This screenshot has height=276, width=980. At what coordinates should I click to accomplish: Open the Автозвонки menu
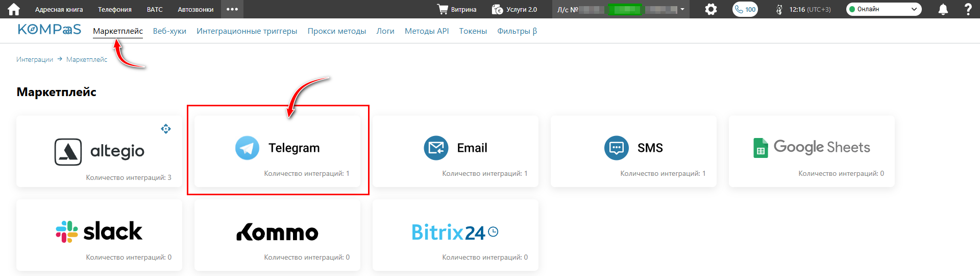coord(195,9)
